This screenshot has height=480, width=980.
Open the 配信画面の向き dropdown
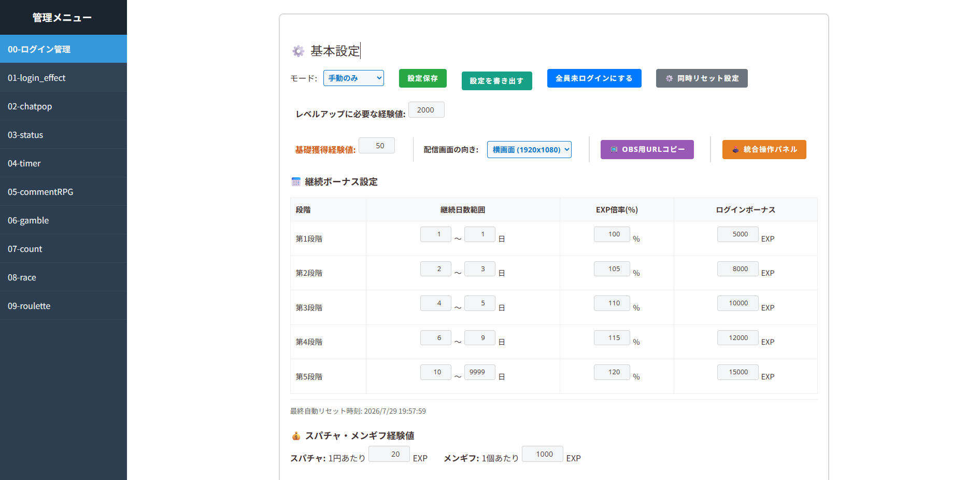pos(529,149)
